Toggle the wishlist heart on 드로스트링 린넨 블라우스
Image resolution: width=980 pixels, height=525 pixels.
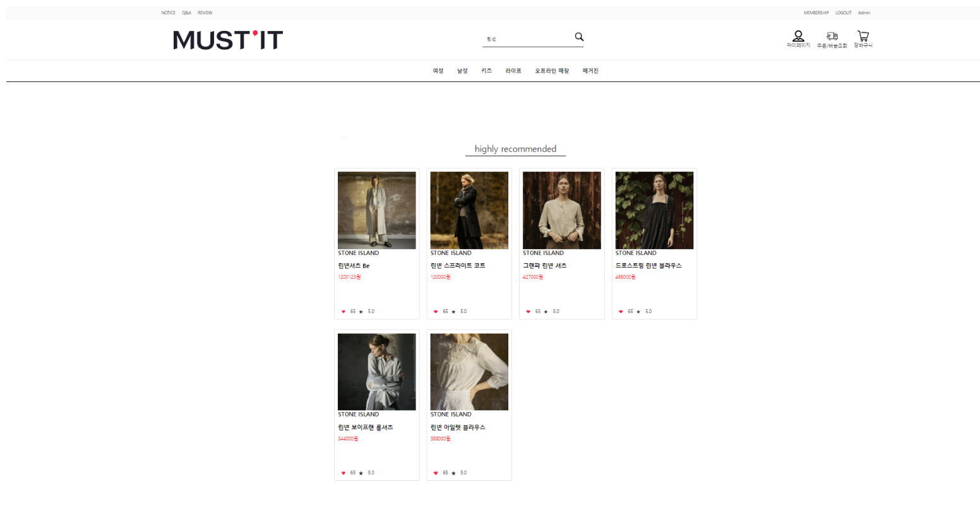(621, 311)
